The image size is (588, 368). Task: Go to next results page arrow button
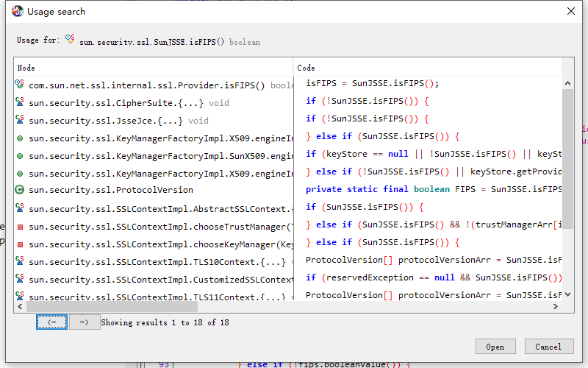point(85,322)
